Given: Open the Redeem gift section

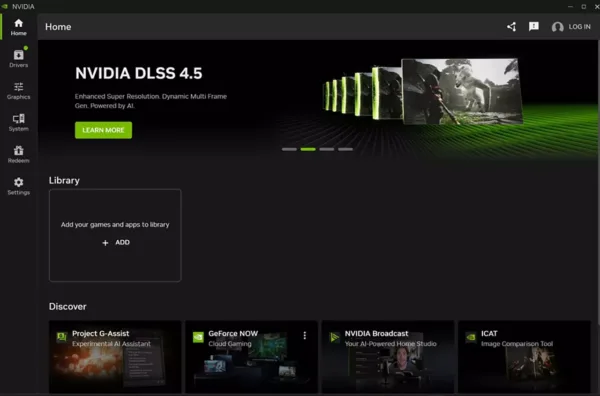Looking at the screenshot, I should tap(18, 154).
